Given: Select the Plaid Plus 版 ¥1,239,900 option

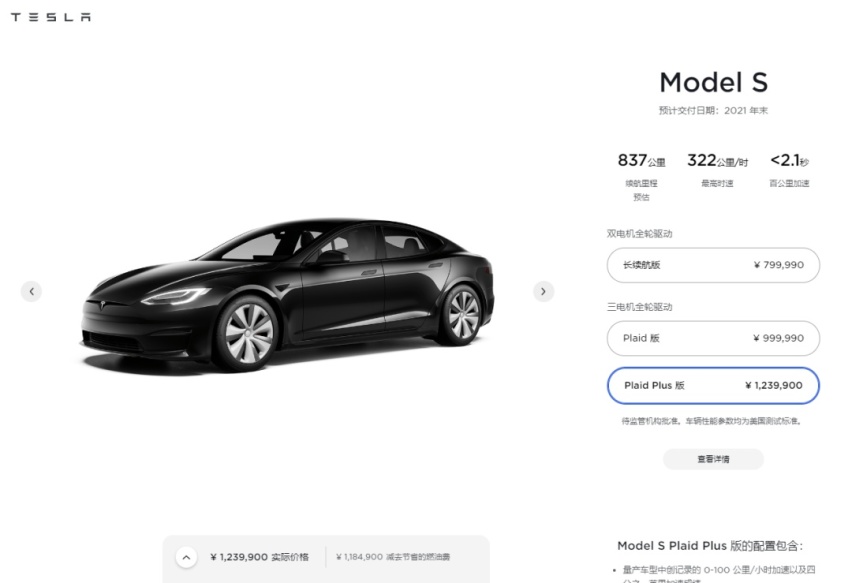Looking at the screenshot, I should (713, 385).
